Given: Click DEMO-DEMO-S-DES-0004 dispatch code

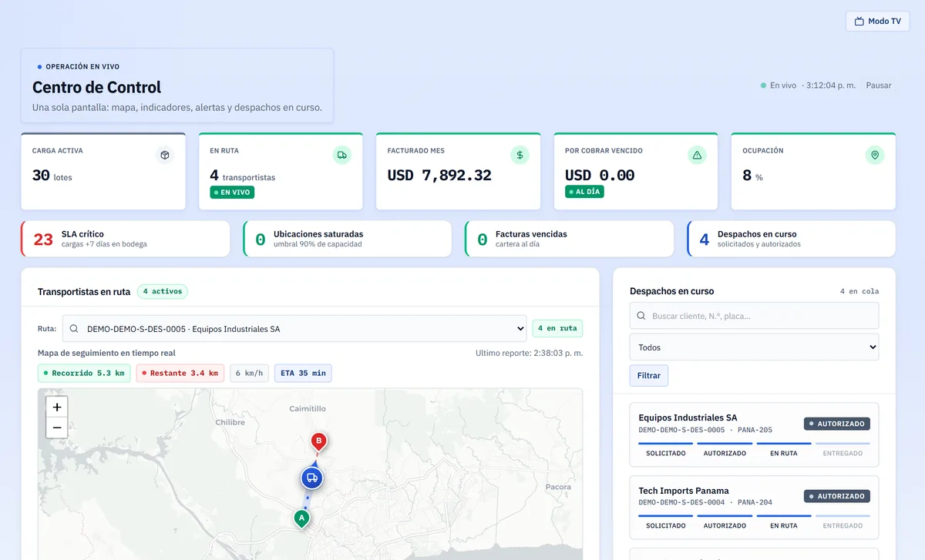Looking at the screenshot, I should coord(681,502).
